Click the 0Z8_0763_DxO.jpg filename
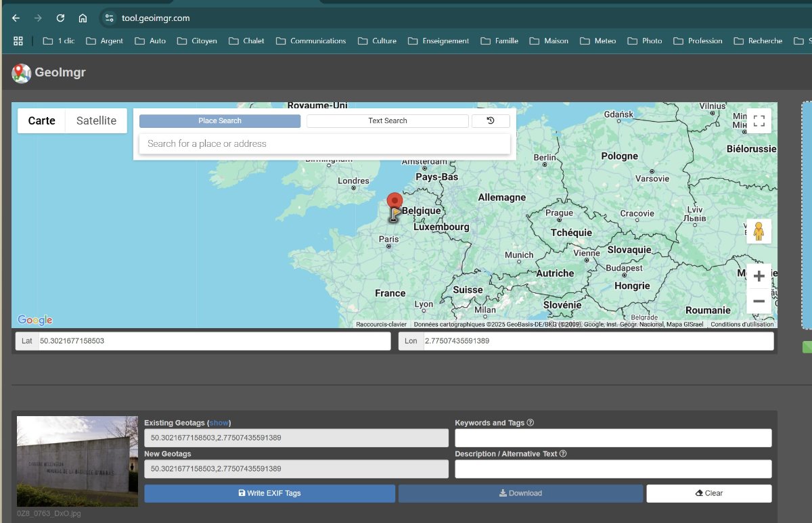This screenshot has width=812, height=523. (x=49, y=514)
